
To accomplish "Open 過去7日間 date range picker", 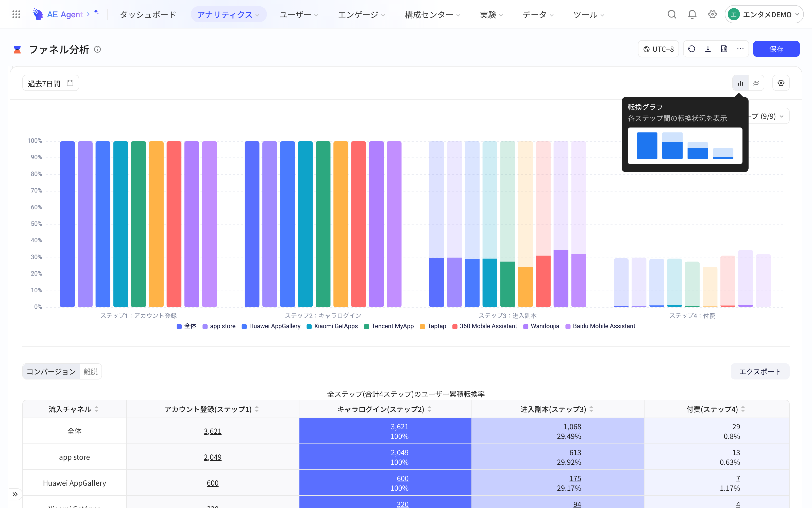I will tap(51, 83).
